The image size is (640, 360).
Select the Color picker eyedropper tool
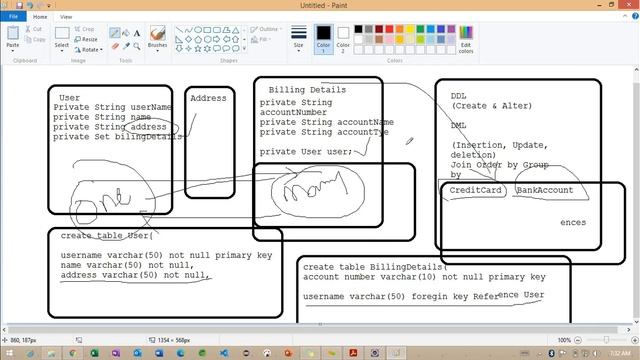pos(126,46)
